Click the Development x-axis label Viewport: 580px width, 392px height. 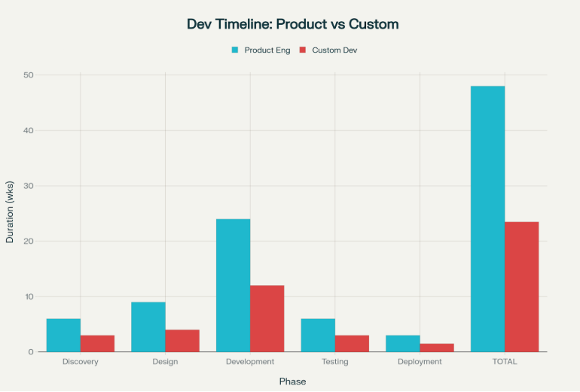click(x=250, y=362)
